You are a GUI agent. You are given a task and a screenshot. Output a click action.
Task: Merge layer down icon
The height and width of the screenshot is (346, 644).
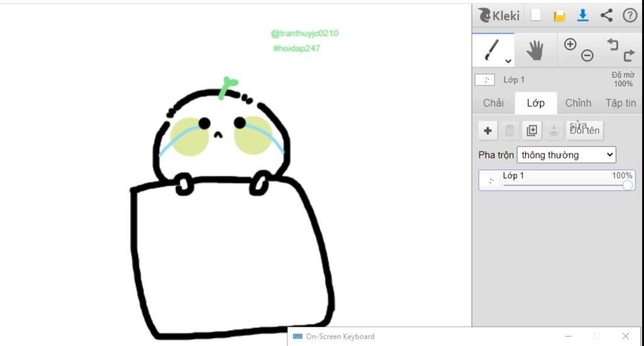coord(553,131)
